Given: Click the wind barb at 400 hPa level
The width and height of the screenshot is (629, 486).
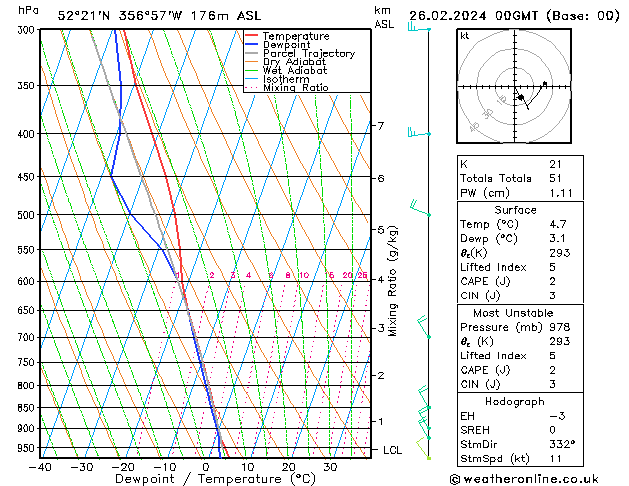Looking at the screenshot, I should [x=419, y=132].
